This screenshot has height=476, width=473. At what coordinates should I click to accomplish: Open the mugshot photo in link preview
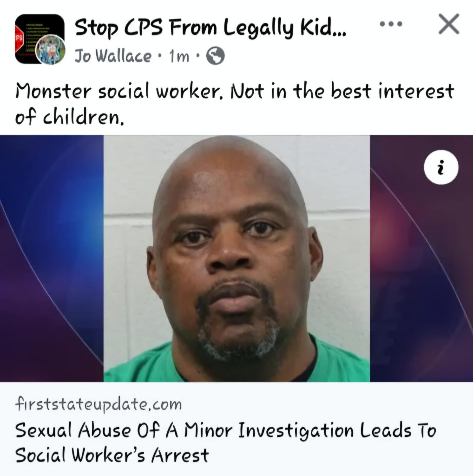(236, 258)
